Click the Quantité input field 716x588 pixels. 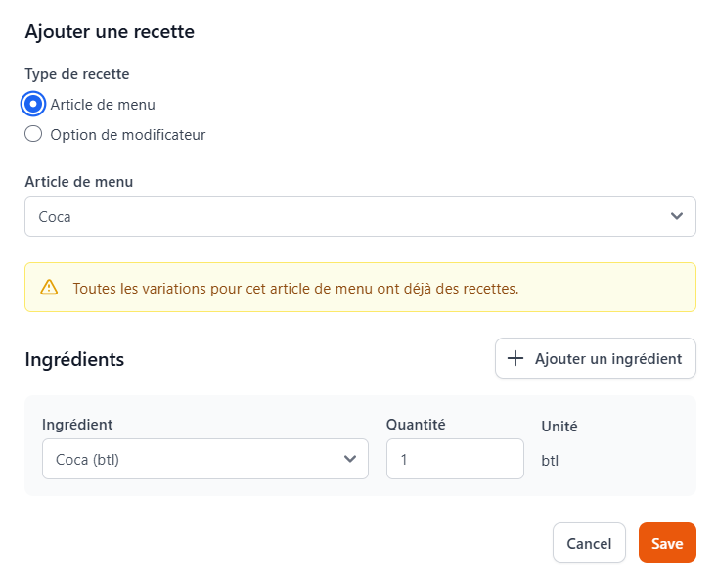click(x=455, y=459)
